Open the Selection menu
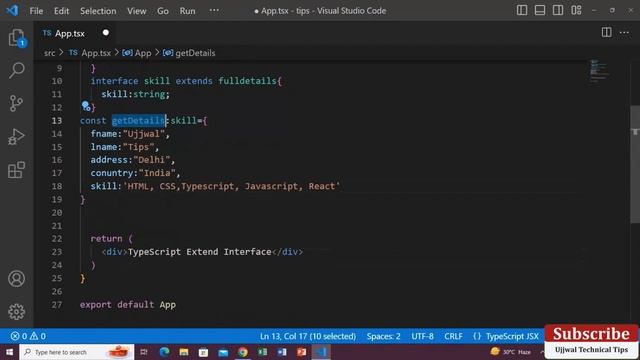The width and height of the screenshot is (640, 360). coord(98,11)
